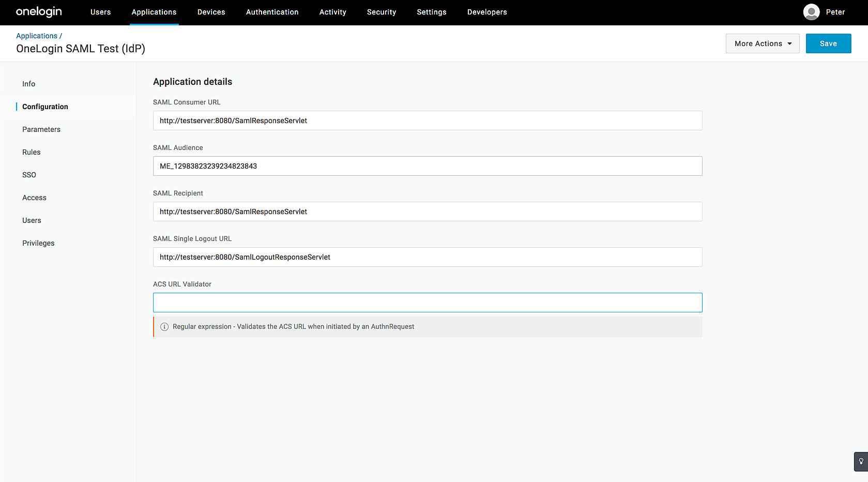Open the Users top menu
868x482 pixels.
tap(100, 12)
